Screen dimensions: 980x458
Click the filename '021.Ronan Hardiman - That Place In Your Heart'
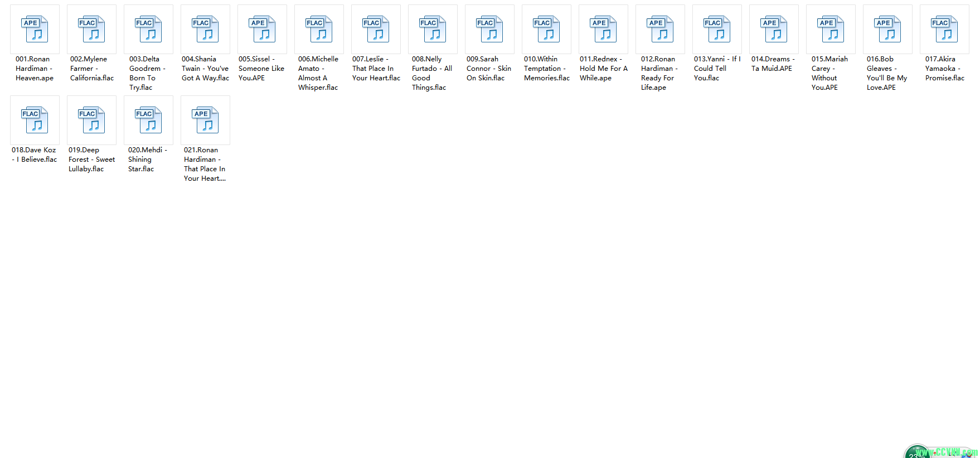point(205,164)
